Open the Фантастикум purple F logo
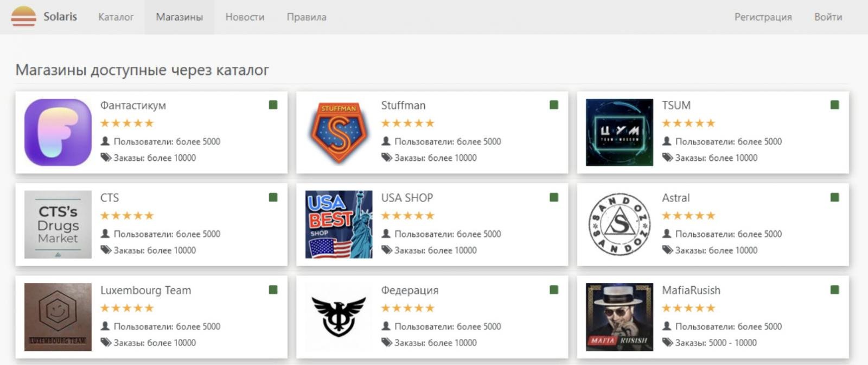The width and height of the screenshot is (868, 365). (x=58, y=133)
